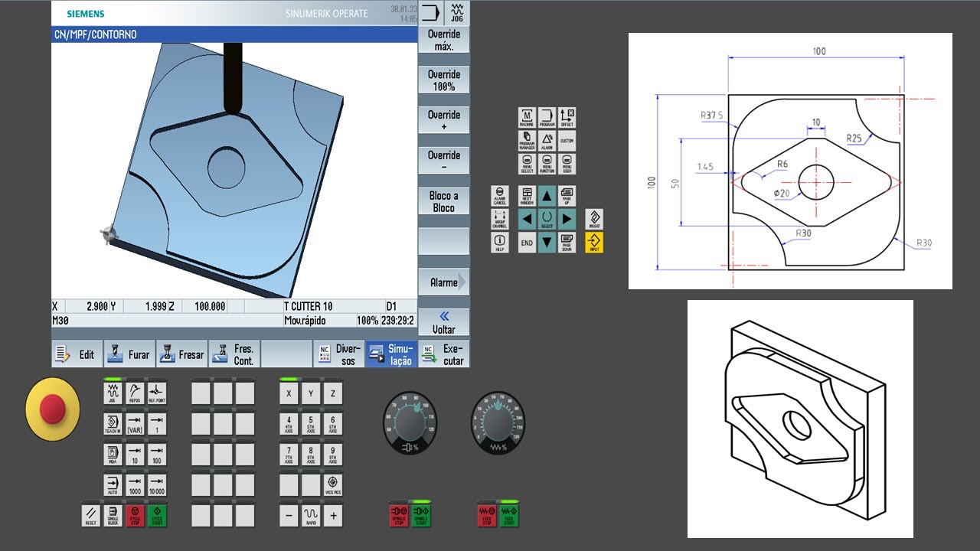
Task: Open the Edit softkey tab
Action: click(x=77, y=354)
